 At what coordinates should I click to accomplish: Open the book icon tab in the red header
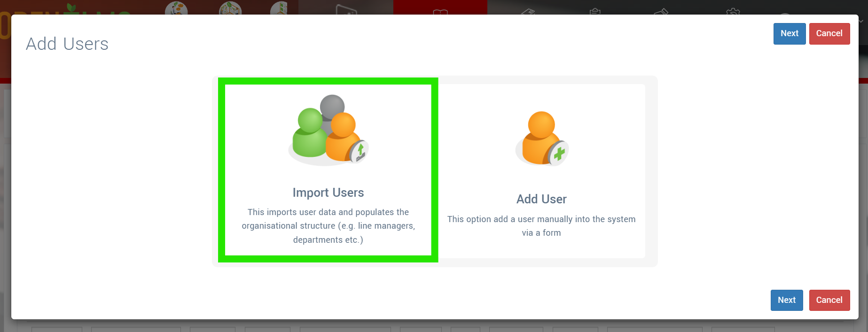440,11
